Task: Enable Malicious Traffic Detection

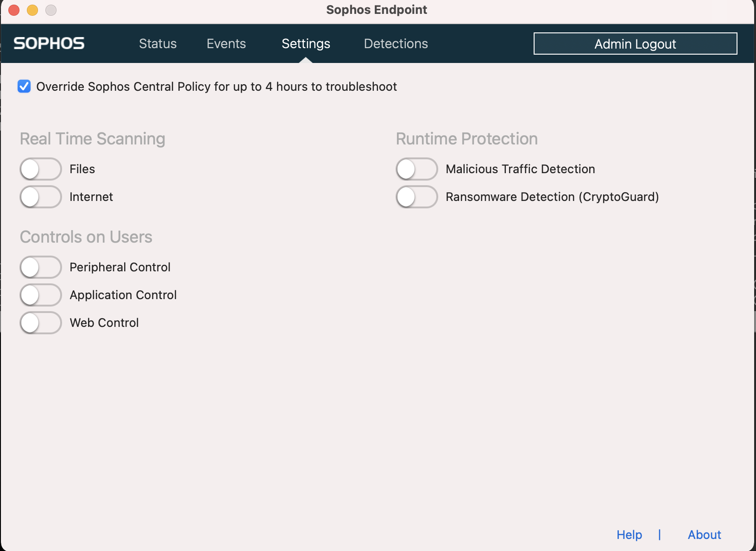Action: [416, 169]
